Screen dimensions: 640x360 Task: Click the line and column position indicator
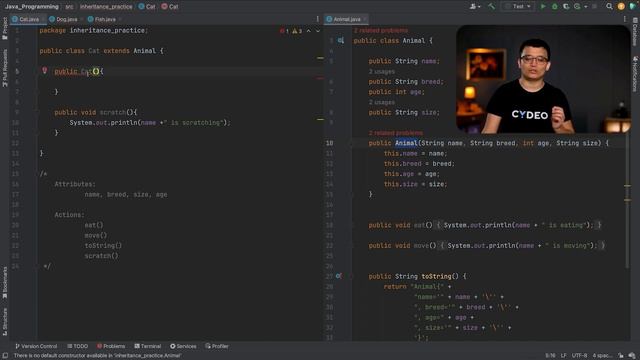550,356
